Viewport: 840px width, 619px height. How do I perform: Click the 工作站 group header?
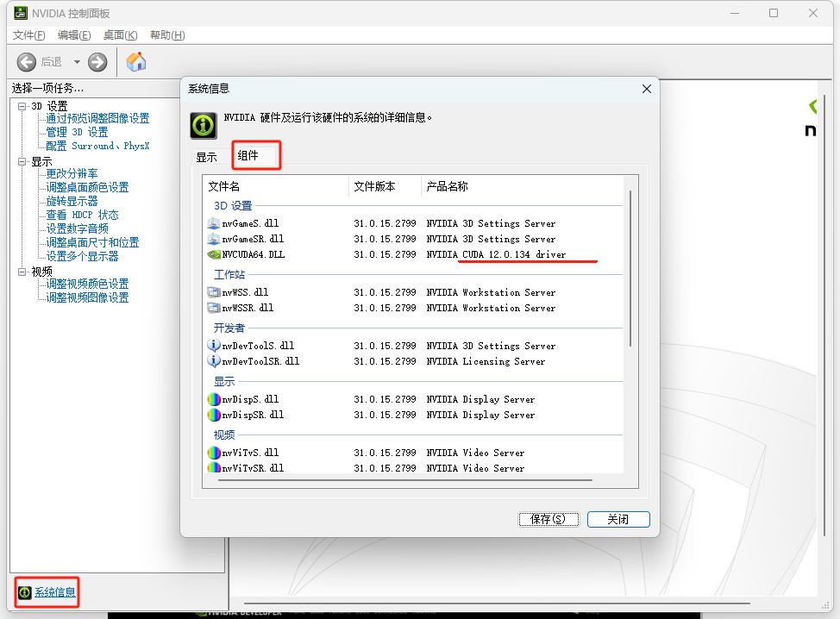click(x=229, y=275)
